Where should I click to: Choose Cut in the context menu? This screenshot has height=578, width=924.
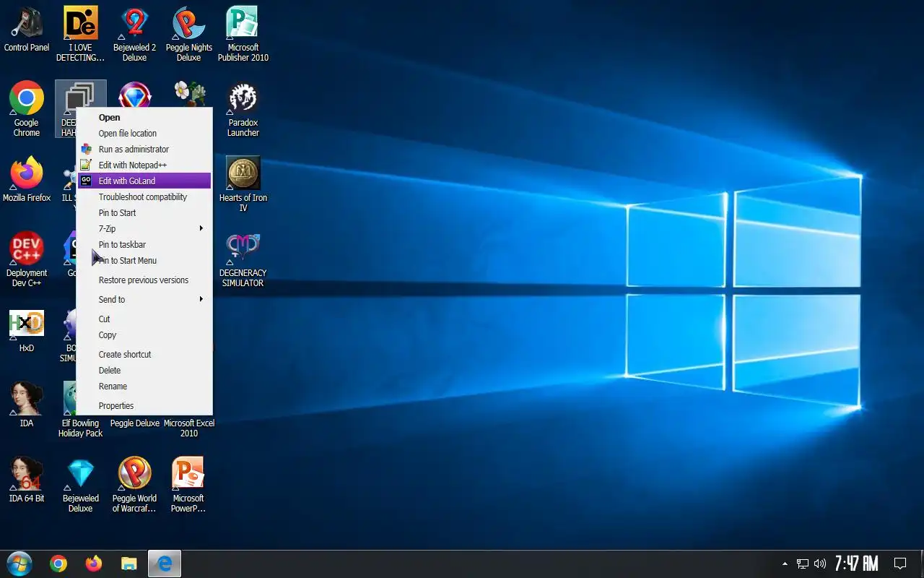pyautogui.click(x=144, y=319)
